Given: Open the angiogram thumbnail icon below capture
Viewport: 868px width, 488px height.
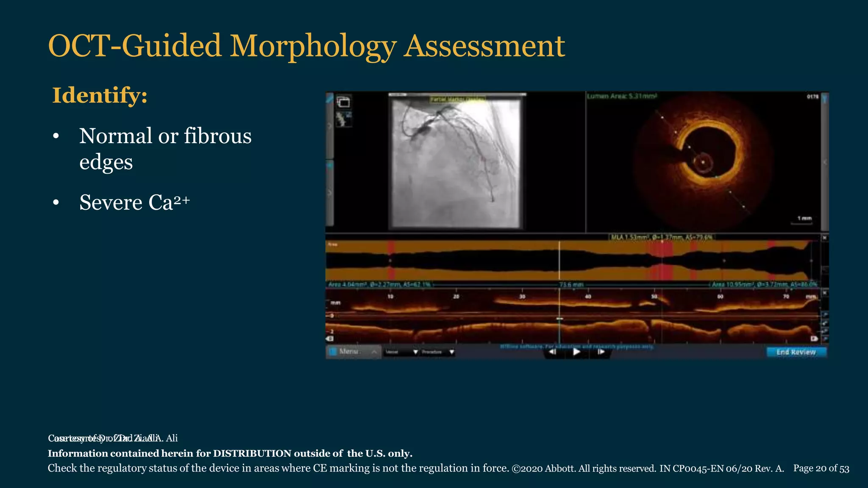Looking at the screenshot, I should click(x=343, y=119).
